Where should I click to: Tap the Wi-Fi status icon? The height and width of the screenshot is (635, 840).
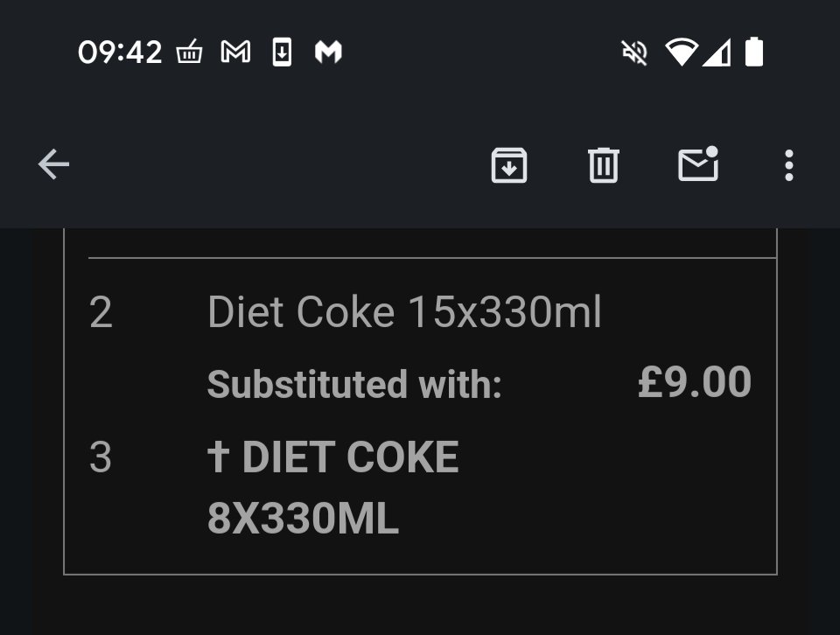[x=682, y=52]
